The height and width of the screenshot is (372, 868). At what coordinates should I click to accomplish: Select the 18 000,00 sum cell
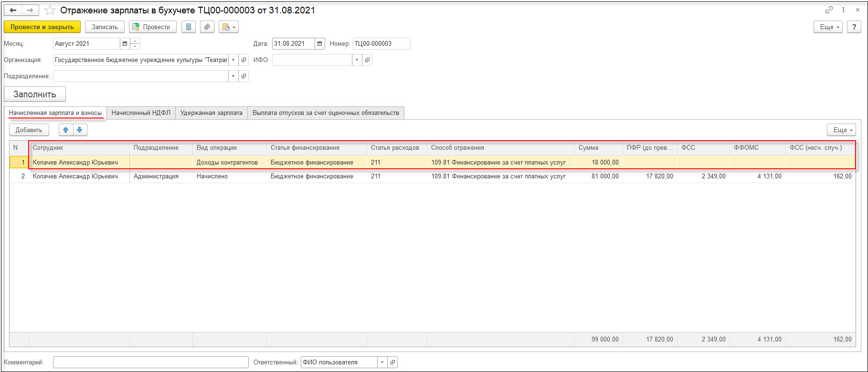(599, 162)
